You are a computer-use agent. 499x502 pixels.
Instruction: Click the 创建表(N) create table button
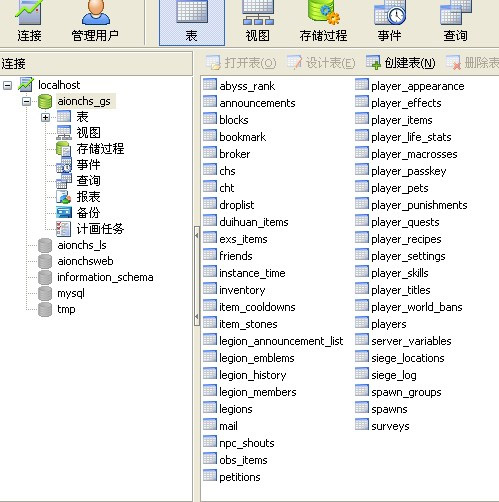[400, 63]
